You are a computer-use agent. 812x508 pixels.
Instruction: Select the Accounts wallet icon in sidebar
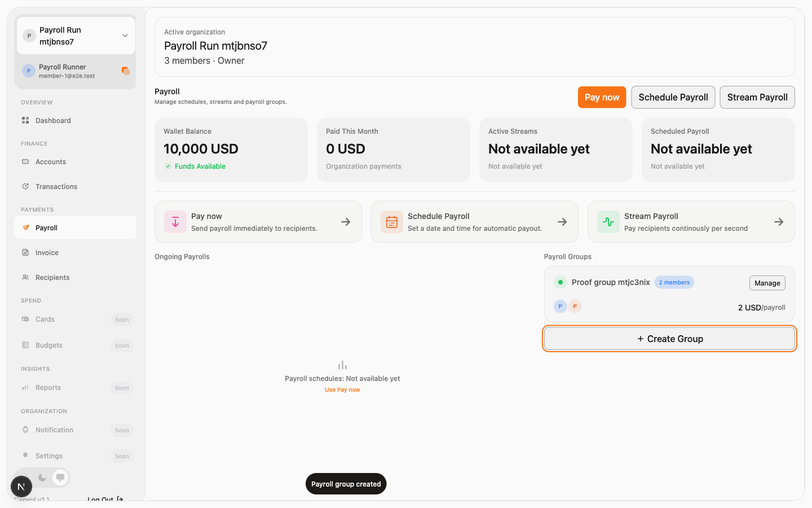click(25, 161)
